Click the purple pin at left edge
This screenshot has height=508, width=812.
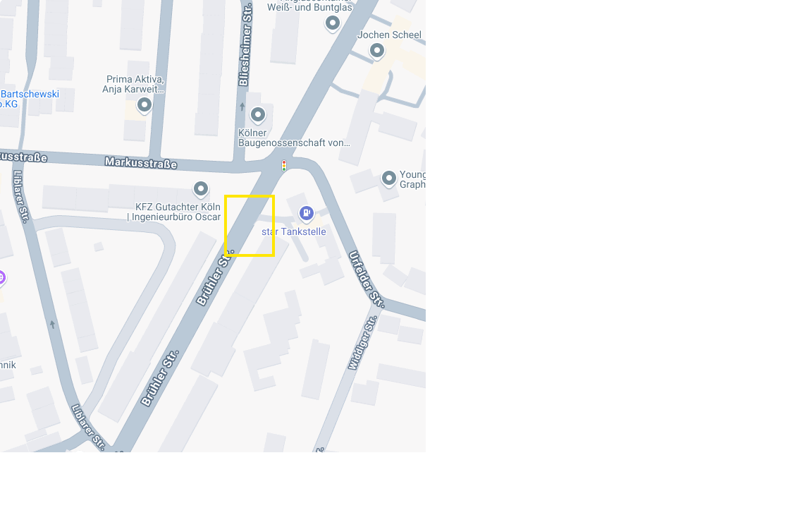[1, 279]
